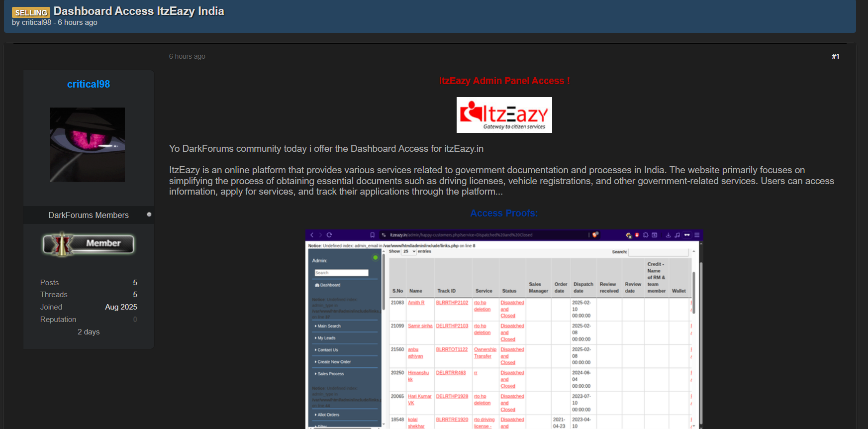
Task: Click the Brave shield icon in address bar
Action: tap(595, 235)
